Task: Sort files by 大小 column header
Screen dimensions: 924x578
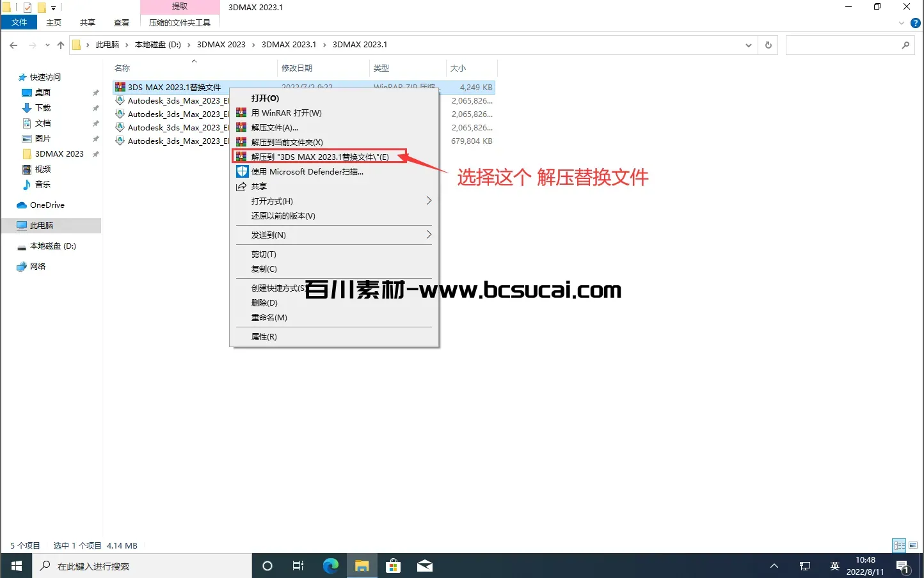Action: 458,68
